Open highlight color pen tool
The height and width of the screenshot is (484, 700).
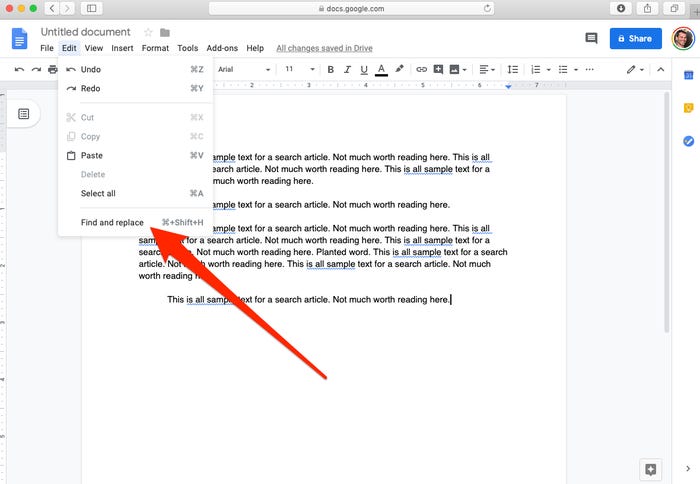(399, 69)
